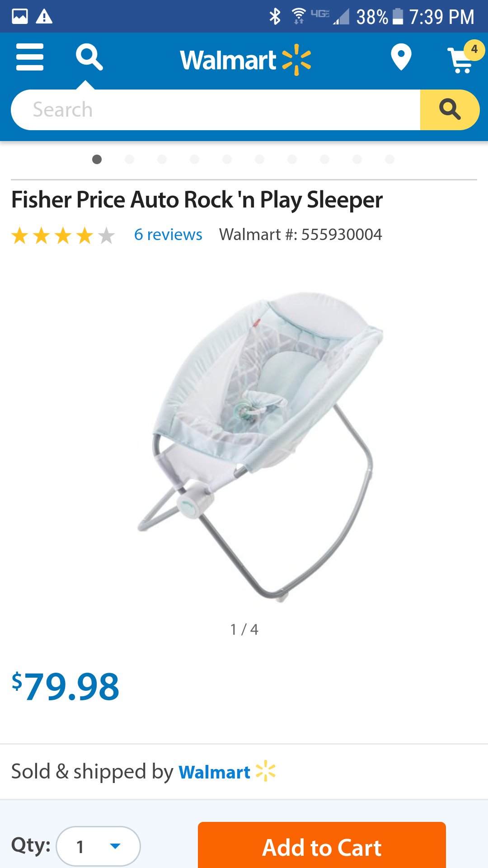The width and height of the screenshot is (488, 868).
Task: Open the hamburger navigation menu
Action: point(30,57)
